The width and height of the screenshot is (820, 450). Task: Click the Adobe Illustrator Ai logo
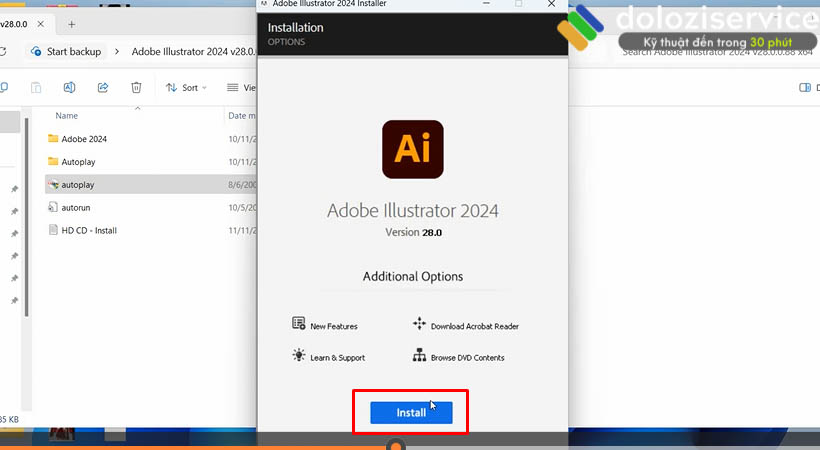click(x=412, y=150)
